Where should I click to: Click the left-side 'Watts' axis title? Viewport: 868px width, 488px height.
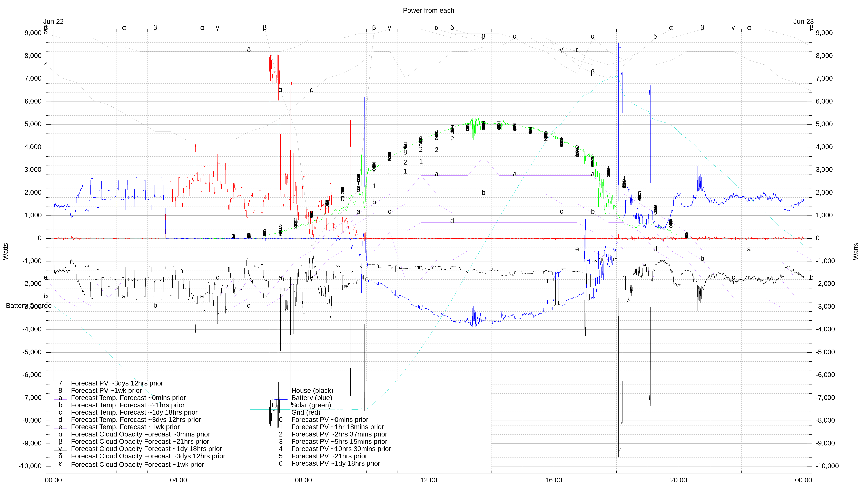click(x=5, y=252)
